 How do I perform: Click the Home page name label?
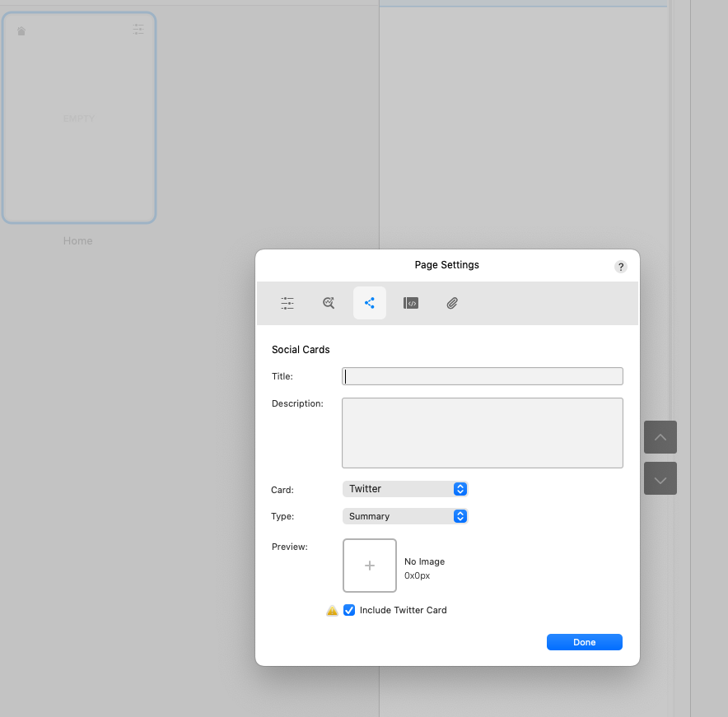78,241
